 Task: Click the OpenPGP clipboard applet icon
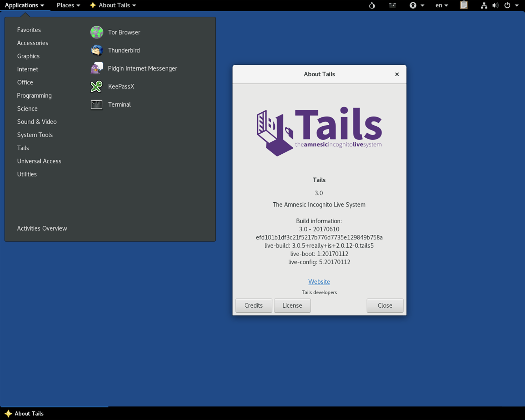(x=464, y=5)
